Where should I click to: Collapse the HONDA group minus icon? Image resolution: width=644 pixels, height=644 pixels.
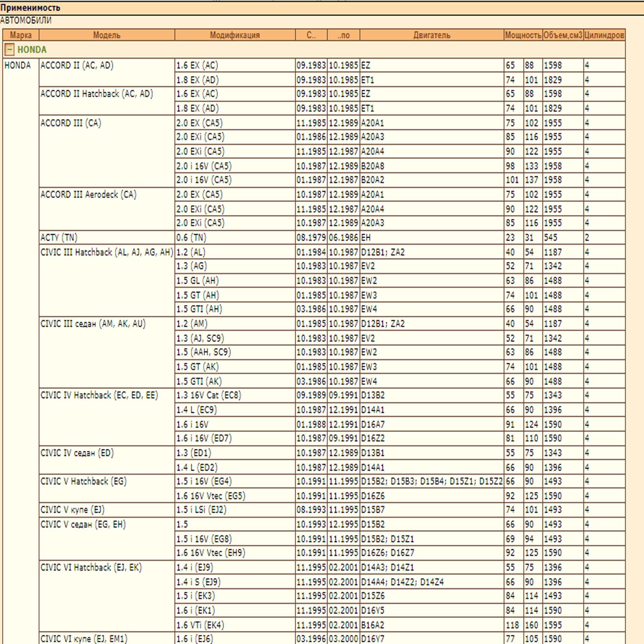coord(9,50)
